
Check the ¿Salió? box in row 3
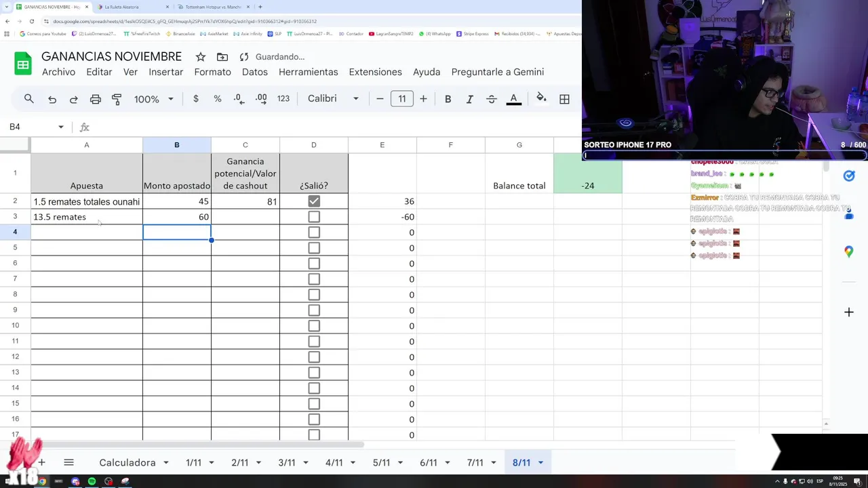click(x=313, y=217)
